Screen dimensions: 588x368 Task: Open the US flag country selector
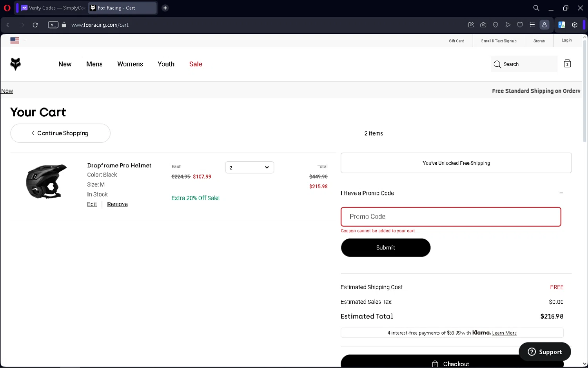pyautogui.click(x=15, y=40)
